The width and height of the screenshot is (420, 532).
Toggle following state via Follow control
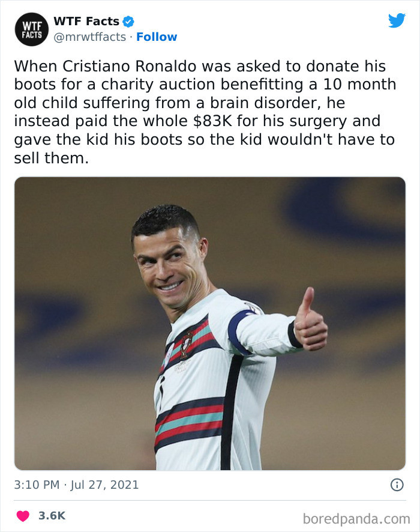coord(157,37)
